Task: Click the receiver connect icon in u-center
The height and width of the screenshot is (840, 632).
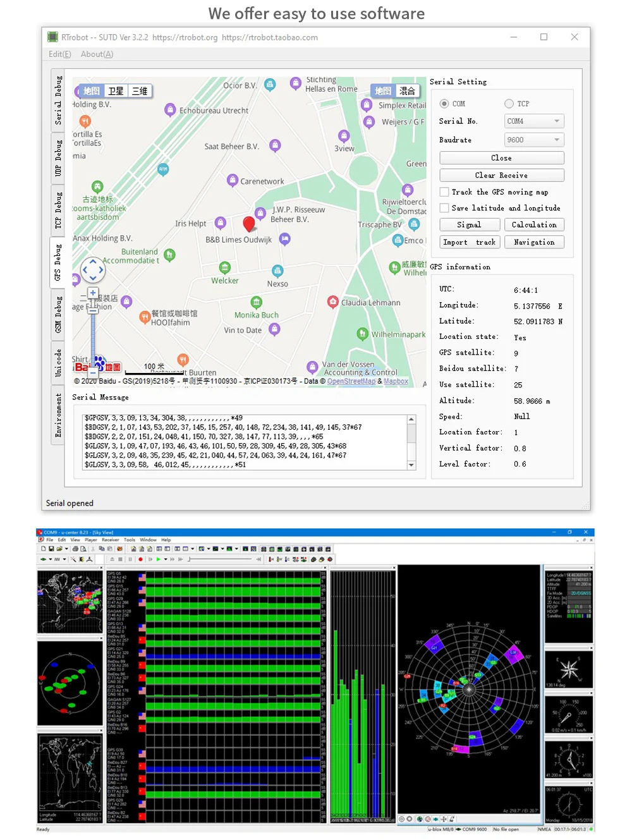Action: pos(43,559)
